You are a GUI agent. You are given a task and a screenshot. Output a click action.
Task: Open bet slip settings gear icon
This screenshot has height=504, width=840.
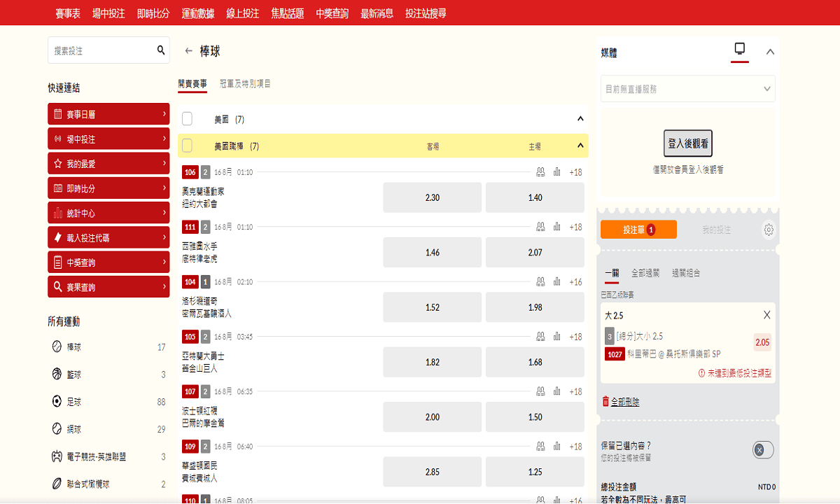[x=769, y=230]
